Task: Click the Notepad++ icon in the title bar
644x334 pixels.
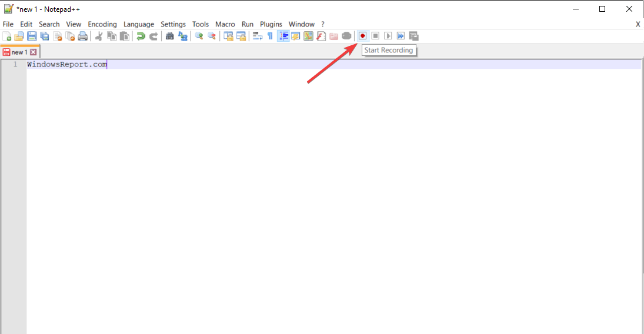Action: [x=8, y=9]
